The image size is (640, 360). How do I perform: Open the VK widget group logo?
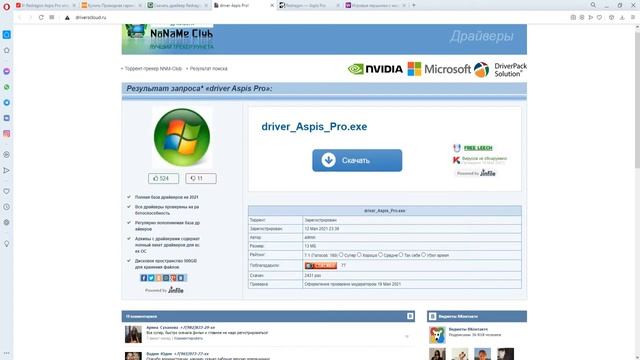[437, 335]
